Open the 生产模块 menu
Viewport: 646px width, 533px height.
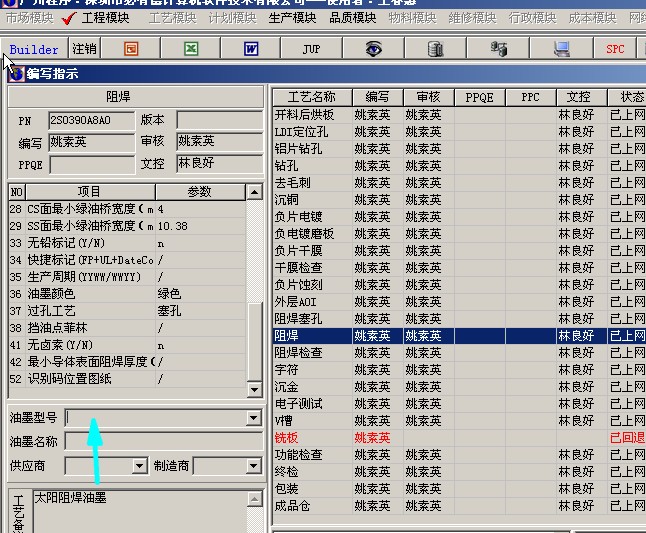point(292,18)
